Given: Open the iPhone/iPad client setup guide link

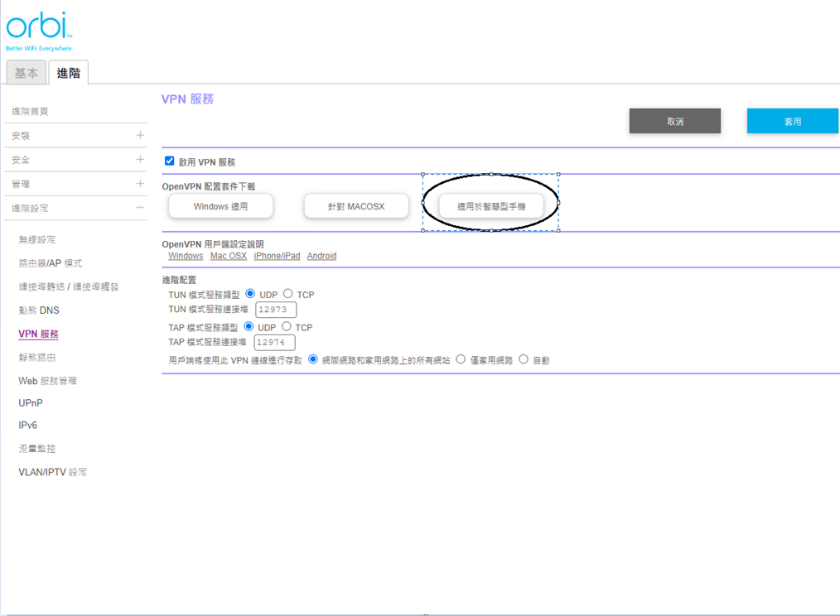Looking at the screenshot, I should click(277, 256).
